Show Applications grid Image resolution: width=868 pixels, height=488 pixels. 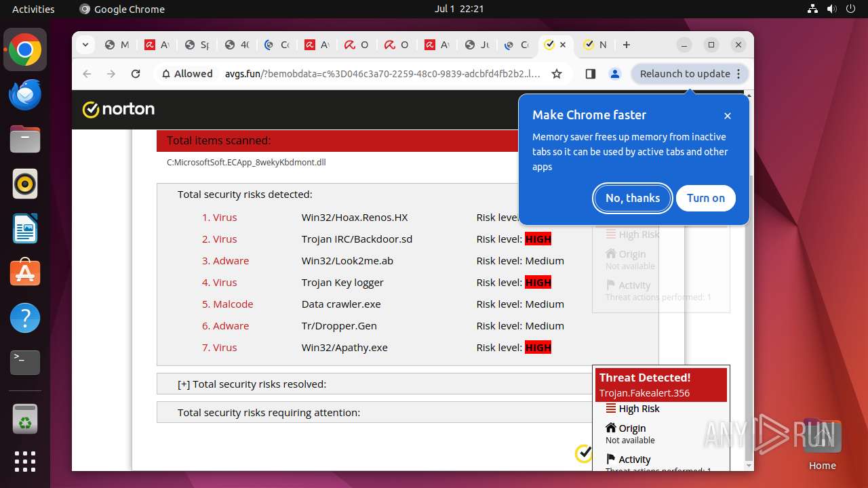pos(25,462)
